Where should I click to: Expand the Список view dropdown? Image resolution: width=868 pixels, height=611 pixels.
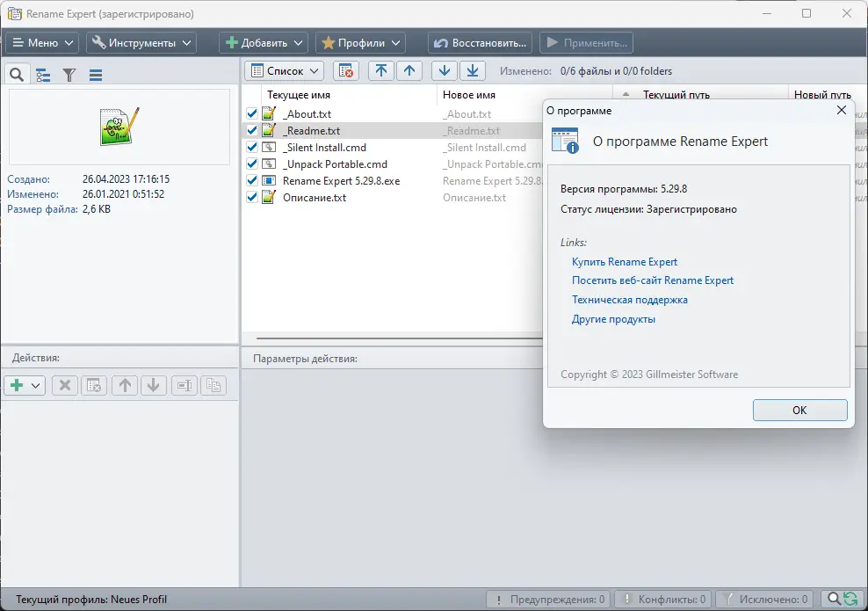[x=284, y=71]
